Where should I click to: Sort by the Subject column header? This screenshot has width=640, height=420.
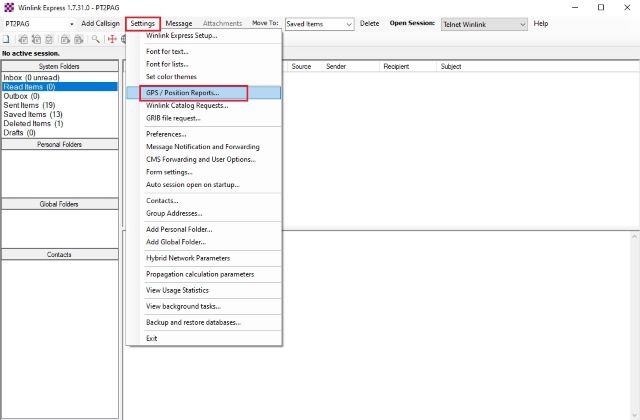coord(451,66)
